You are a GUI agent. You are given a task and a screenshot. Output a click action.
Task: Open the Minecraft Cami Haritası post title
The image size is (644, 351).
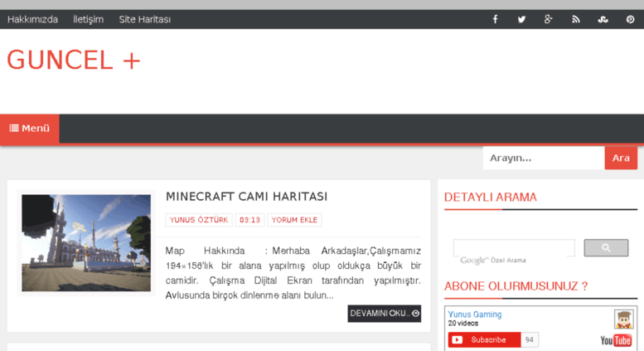pyautogui.click(x=246, y=197)
